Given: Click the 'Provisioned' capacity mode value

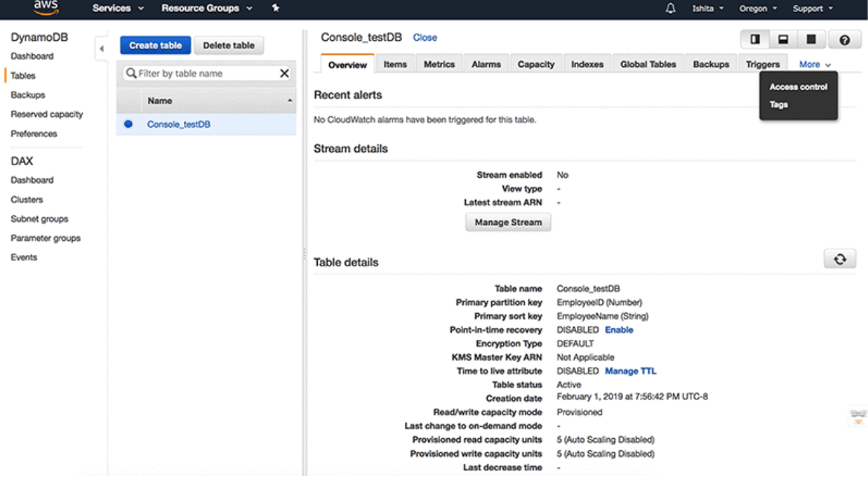Looking at the screenshot, I should coord(579,412).
